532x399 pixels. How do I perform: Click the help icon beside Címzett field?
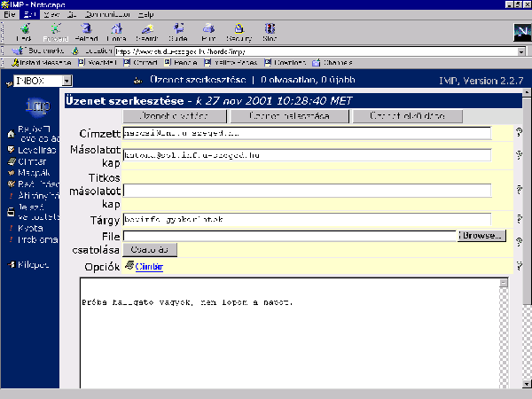(x=519, y=133)
